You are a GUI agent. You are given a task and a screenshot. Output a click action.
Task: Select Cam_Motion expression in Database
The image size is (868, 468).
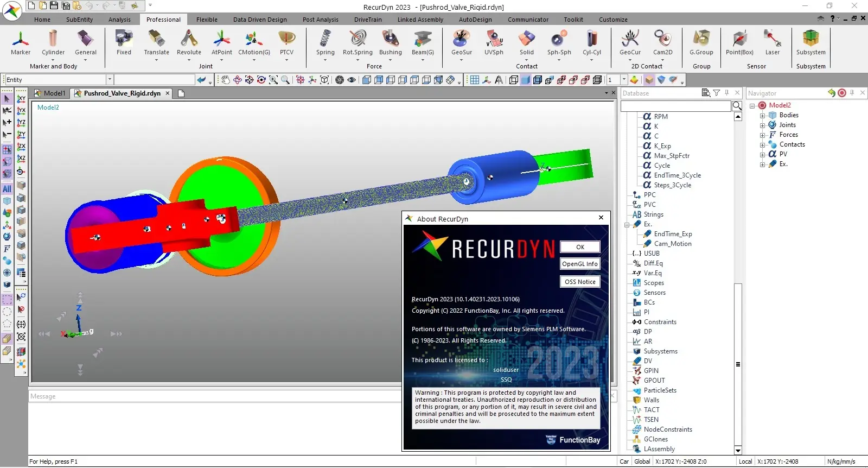673,244
